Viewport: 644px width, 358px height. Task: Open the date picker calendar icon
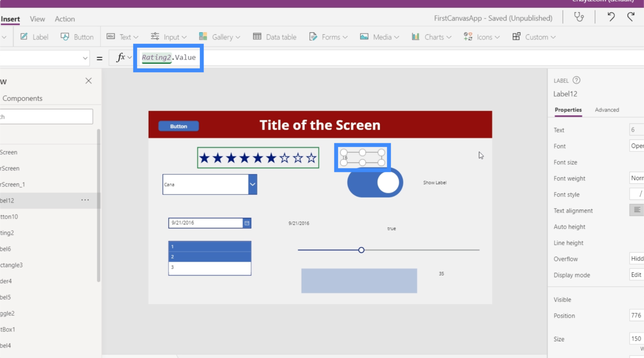[247, 223]
